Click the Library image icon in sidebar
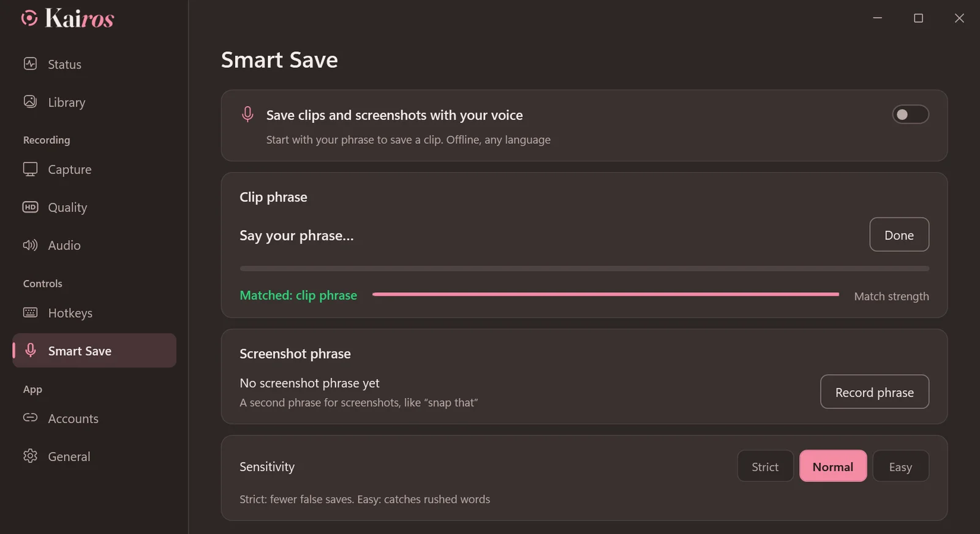 pos(30,102)
